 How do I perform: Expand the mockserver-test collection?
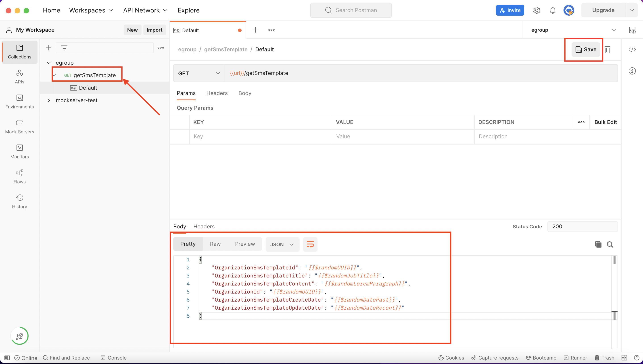48,100
